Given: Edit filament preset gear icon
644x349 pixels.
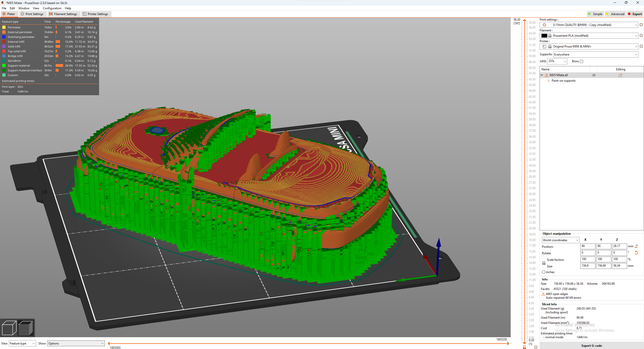Looking at the screenshot, I should (641, 35).
